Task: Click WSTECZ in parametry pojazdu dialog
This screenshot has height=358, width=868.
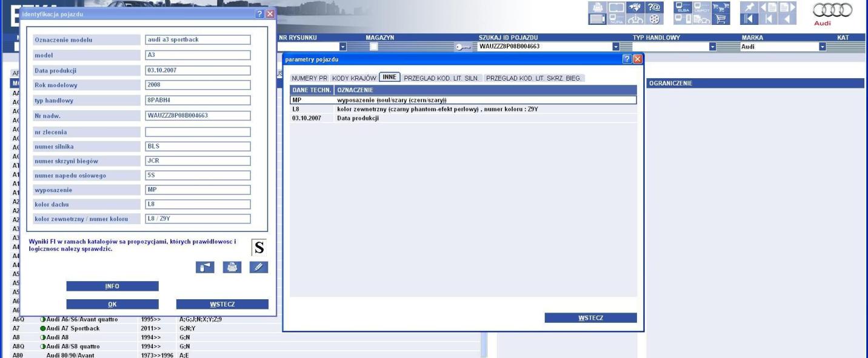Action: click(x=590, y=318)
